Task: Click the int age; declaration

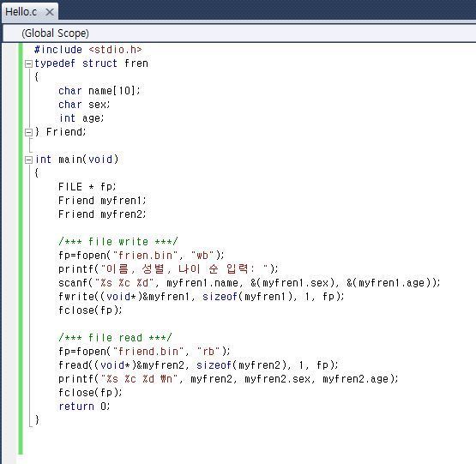Action: click(x=81, y=118)
